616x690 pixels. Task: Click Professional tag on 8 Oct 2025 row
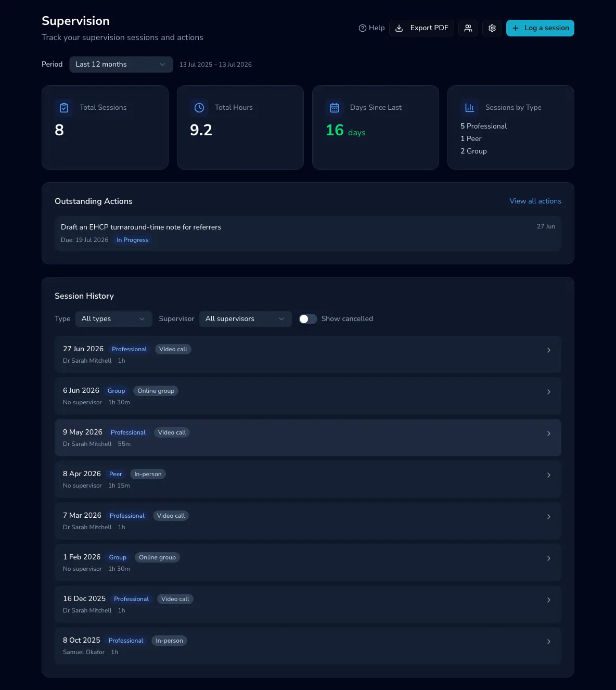click(x=126, y=641)
